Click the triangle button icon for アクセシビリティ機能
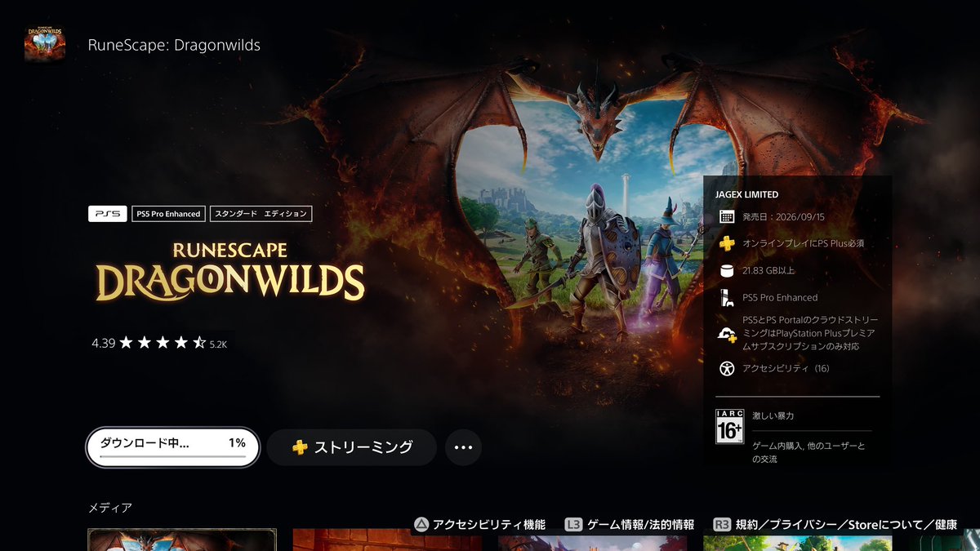The width and height of the screenshot is (980, 551). pyautogui.click(x=421, y=525)
